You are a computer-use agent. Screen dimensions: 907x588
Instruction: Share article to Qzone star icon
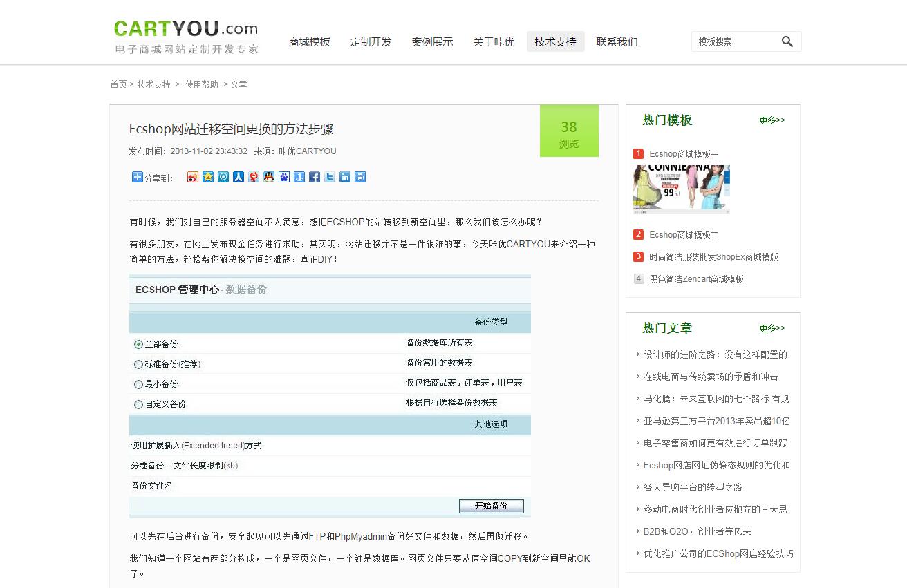pos(208,178)
